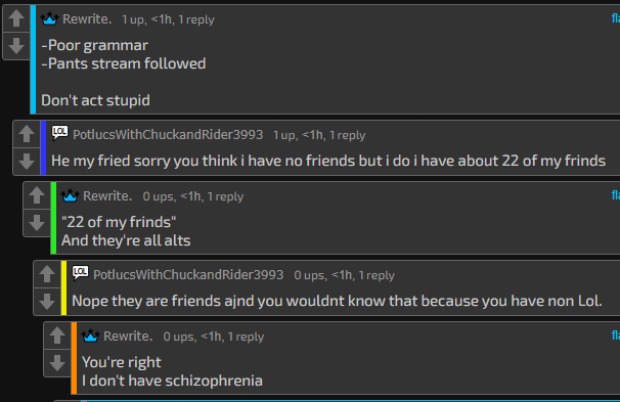Click the LOL badge icon beside PotlucsWithChuckandRider3993
620x402 pixels.
(x=60, y=133)
